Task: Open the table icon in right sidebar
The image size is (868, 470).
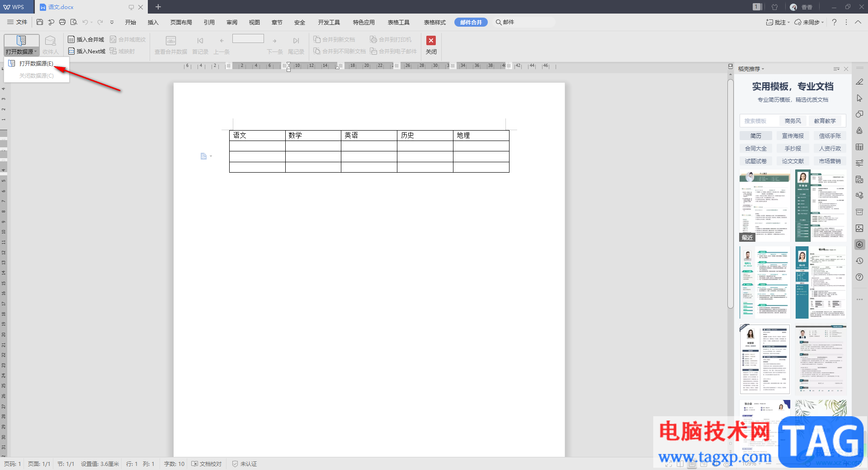Action: point(859,147)
